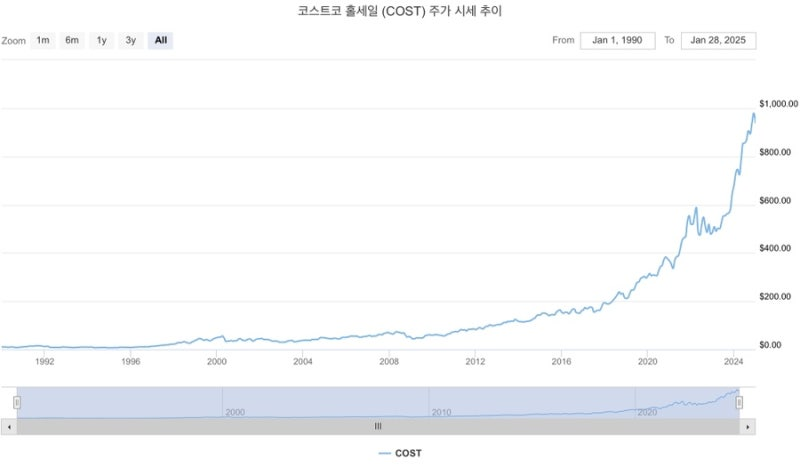Click the Zoom label
The image size is (800, 468).
[x=13, y=41]
